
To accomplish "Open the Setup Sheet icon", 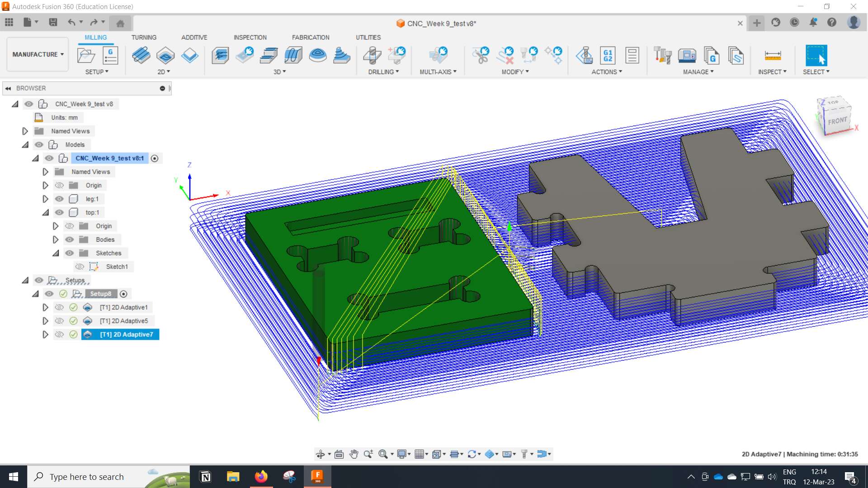I will [632, 56].
